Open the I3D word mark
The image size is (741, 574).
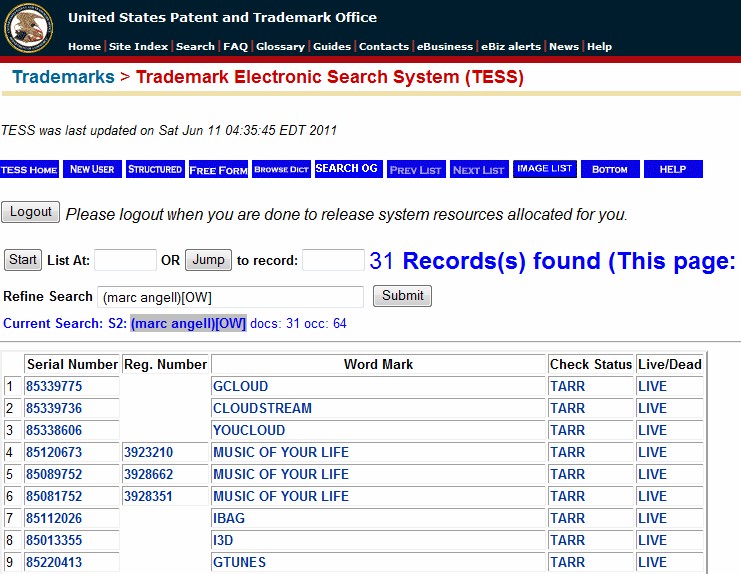[x=223, y=540]
